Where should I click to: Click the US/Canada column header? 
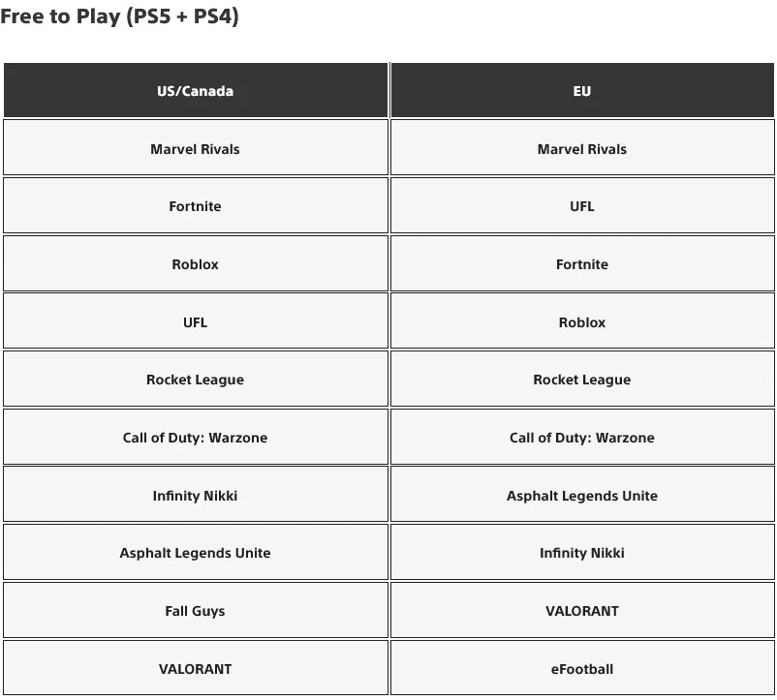(x=196, y=91)
